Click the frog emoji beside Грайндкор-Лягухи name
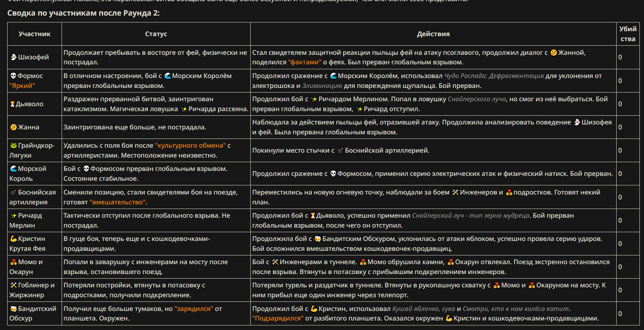The height and width of the screenshot is (330, 644). (x=14, y=145)
